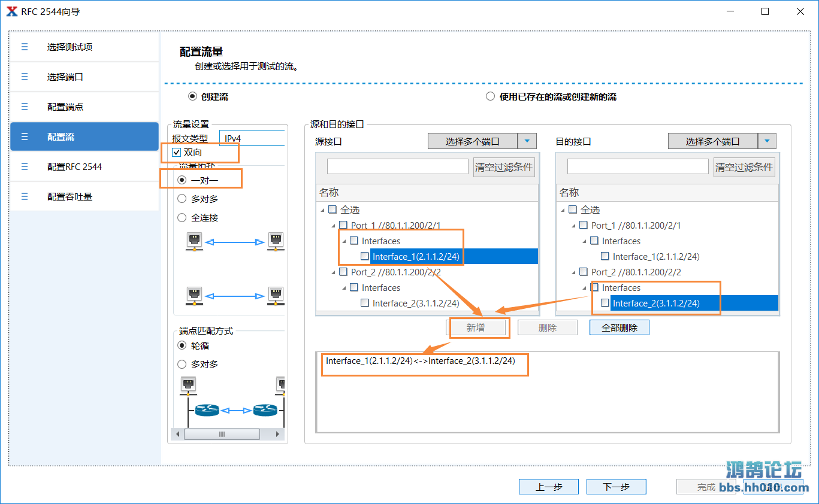Viewport: 819px width, 504px height.
Task: Collapse Port_2 node in destination tree
Action: (x=575, y=272)
